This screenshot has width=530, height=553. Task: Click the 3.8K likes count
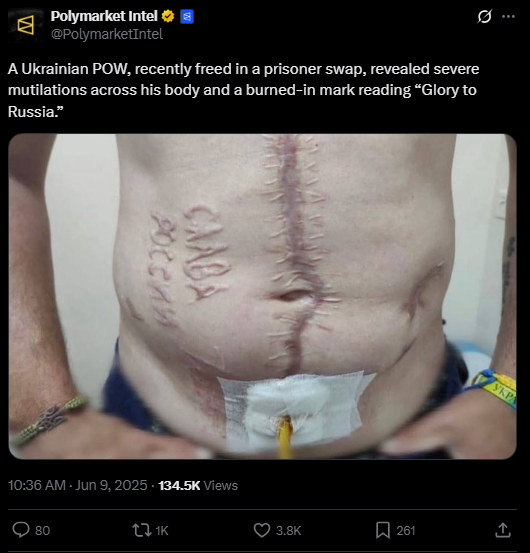coord(288,530)
